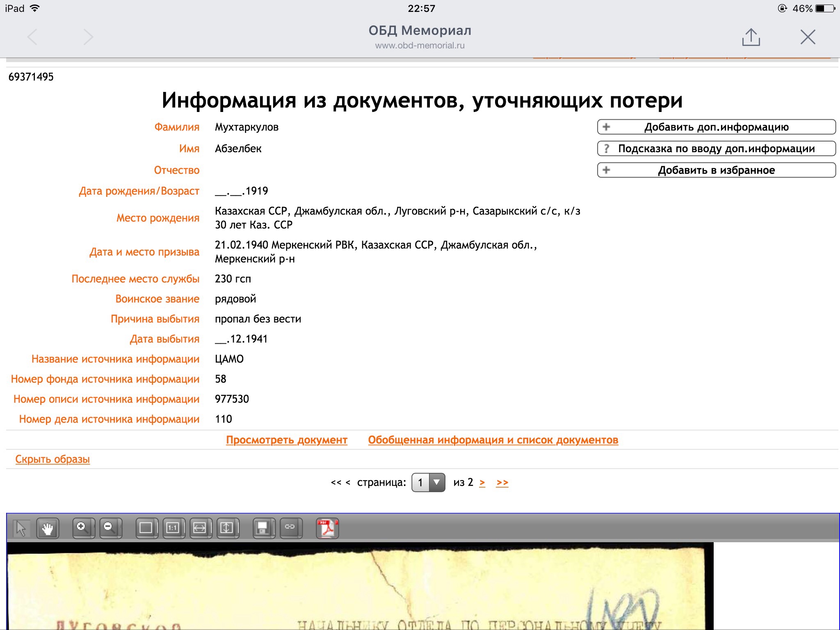The height and width of the screenshot is (630, 840).
Task: Select the hand pan tool
Action: click(x=48, y=528)
